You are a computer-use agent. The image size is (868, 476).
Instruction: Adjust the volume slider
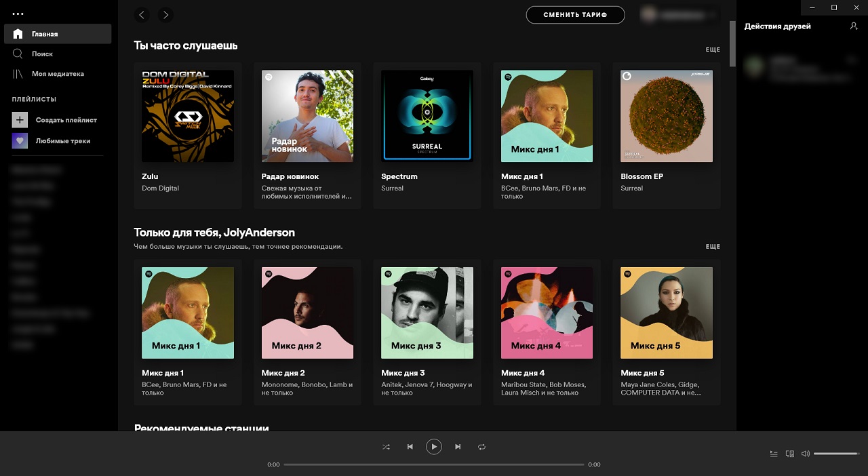(x=835, y=454)
